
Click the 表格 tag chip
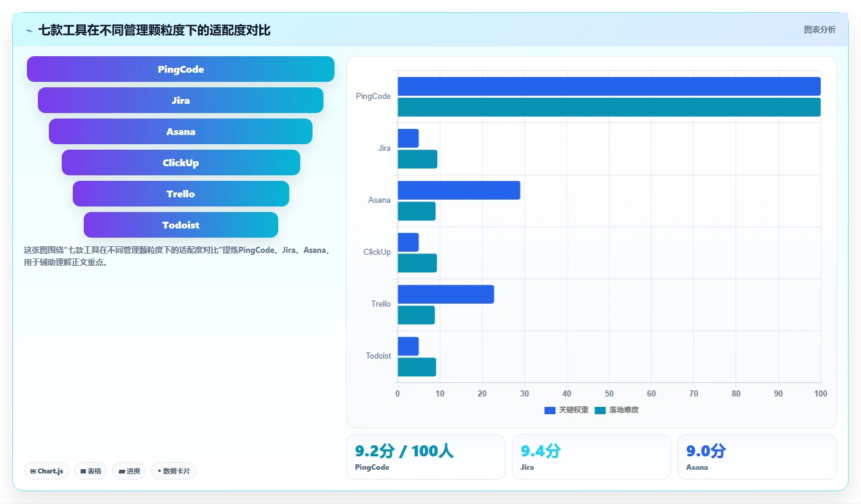91,471
